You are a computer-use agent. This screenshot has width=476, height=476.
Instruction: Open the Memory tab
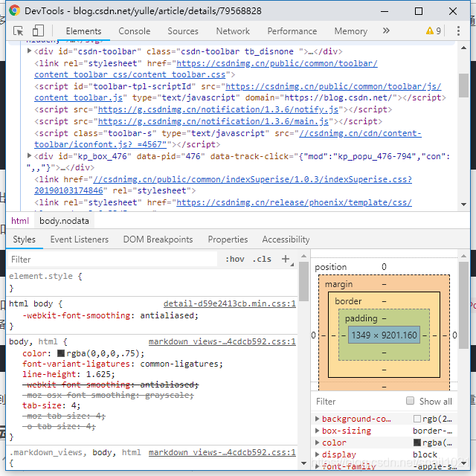pyautogui.click(x=351, y=31)
